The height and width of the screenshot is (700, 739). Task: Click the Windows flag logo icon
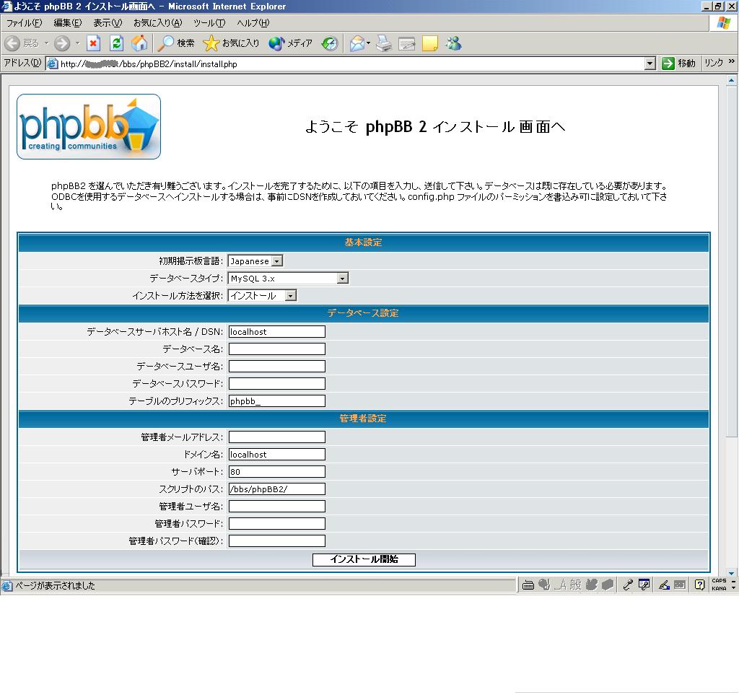pos(724,22)
